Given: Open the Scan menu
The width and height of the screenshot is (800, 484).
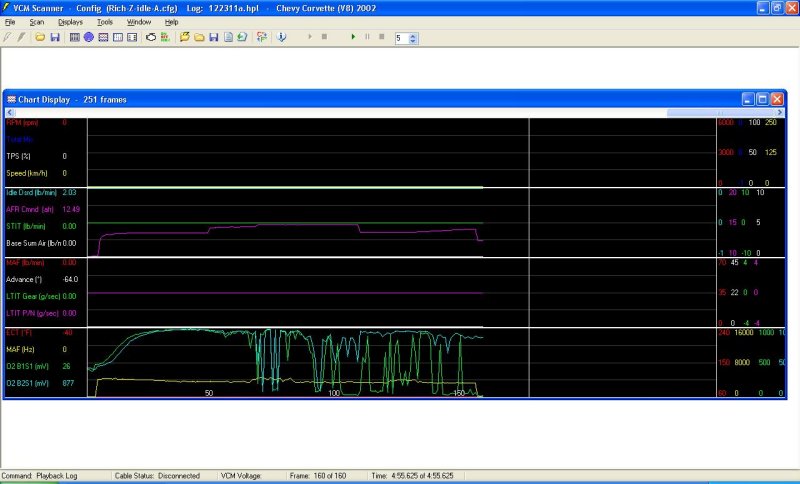Looking at the screenshot, I should point(37,22).
